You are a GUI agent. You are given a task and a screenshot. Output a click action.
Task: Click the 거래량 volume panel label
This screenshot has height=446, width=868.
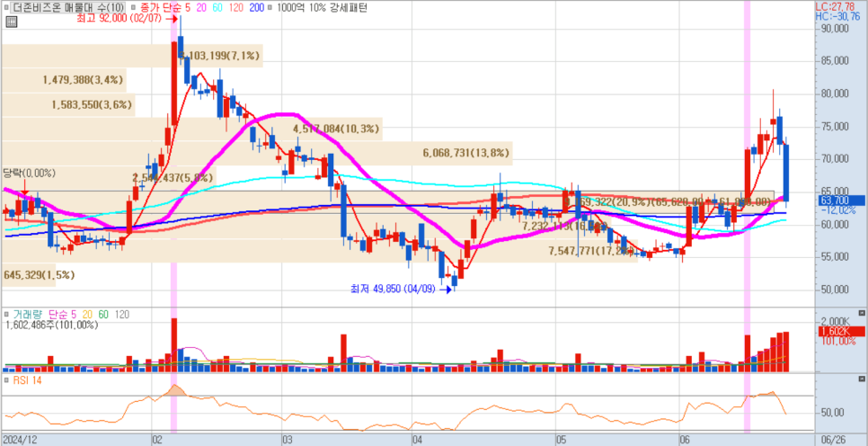[27, 315]
